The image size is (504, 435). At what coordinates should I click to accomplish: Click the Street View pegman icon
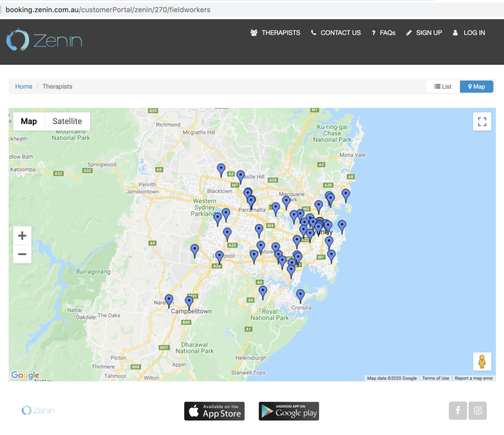tap(482, 361)
